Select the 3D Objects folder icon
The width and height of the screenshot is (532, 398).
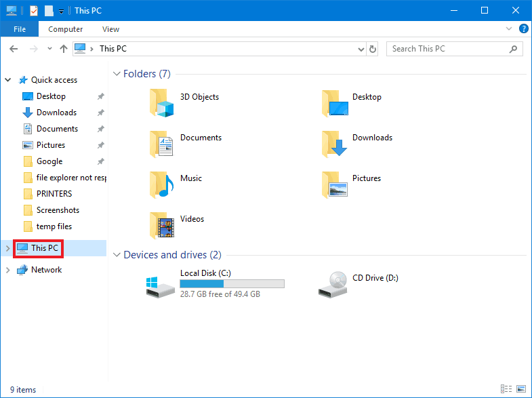click(x=161, y=103)
